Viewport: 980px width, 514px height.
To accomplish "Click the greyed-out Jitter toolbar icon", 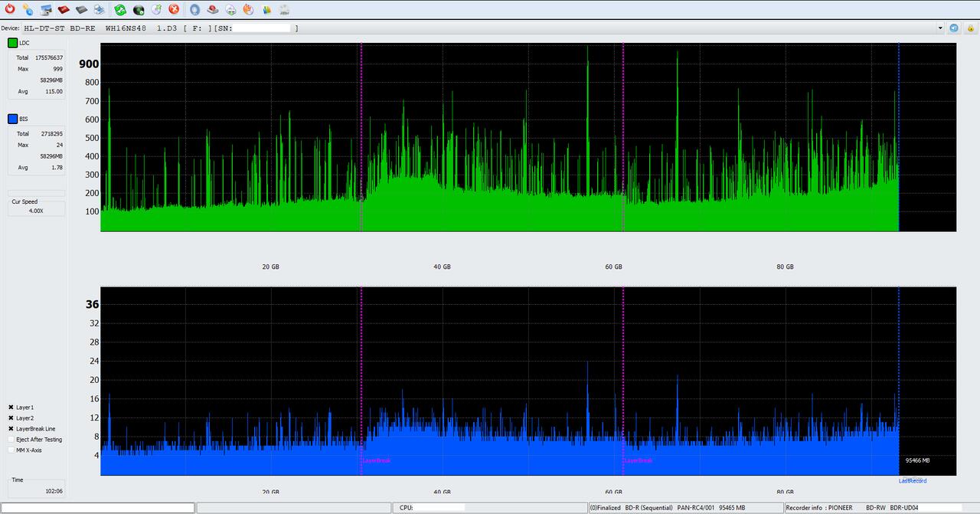I will (x=284, y=9).
